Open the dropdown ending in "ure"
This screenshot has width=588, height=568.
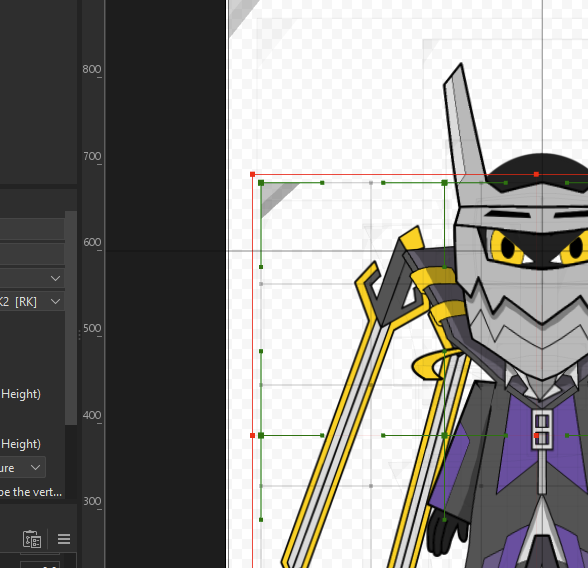click(x=22, y=467)
